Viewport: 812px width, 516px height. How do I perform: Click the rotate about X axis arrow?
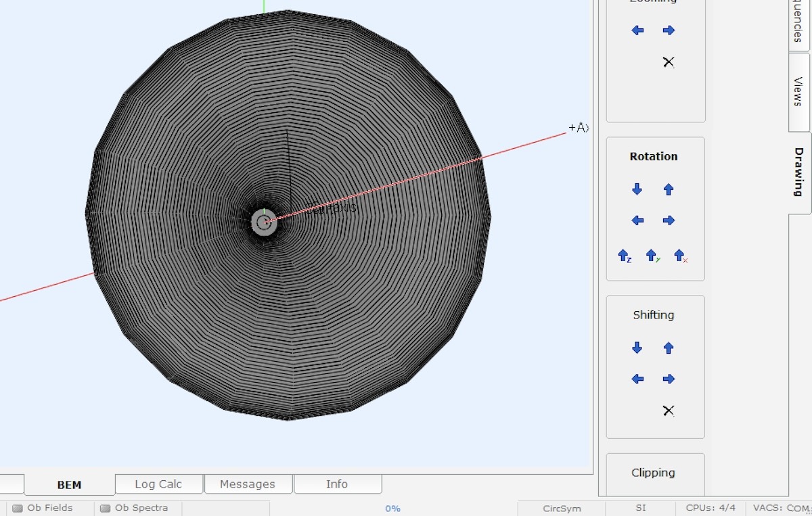pos(681,256)
